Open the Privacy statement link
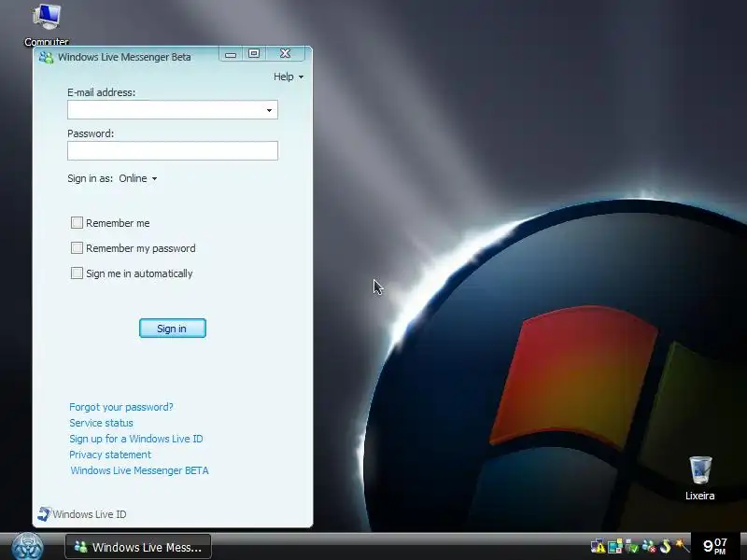The width and height of the screenshot is (747, 560). click(x=110, y=455)
